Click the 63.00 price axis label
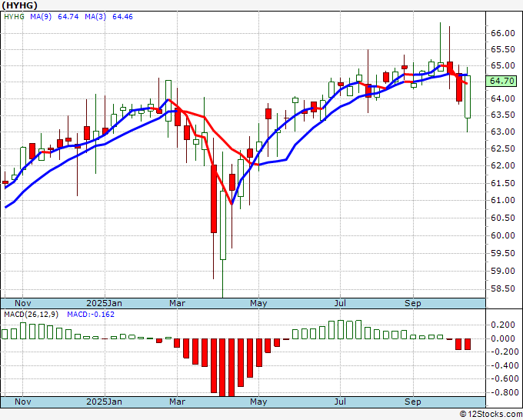This screenshot has width=523, height=420. 503,132
